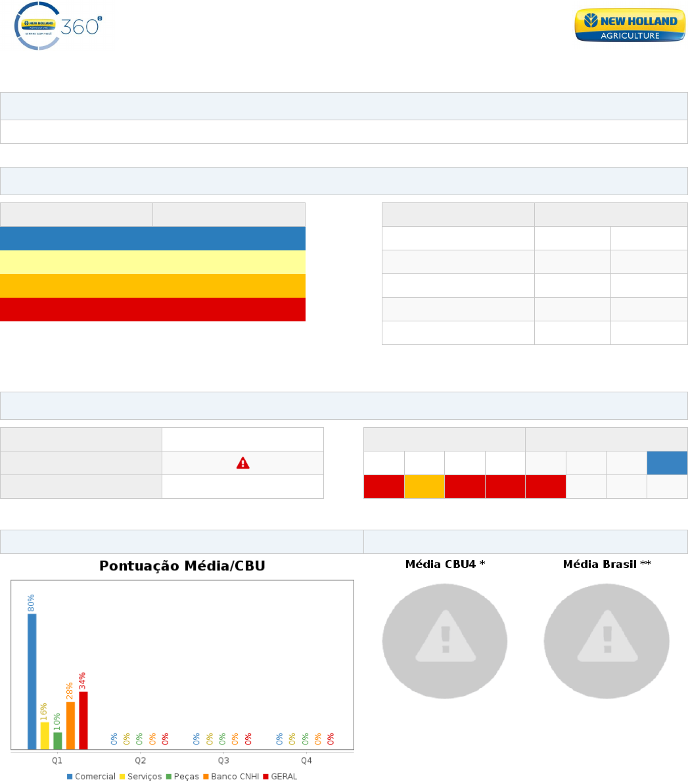Toggle the Serviços series in chart legend
The image size is (688, 784).
click(x=140, y=777)
